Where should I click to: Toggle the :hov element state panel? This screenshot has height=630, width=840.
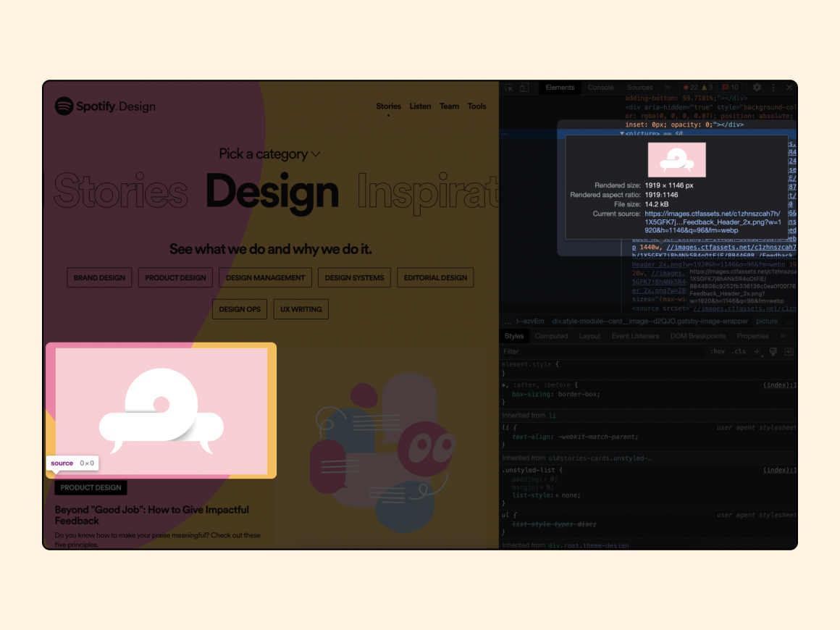(717, 351)
